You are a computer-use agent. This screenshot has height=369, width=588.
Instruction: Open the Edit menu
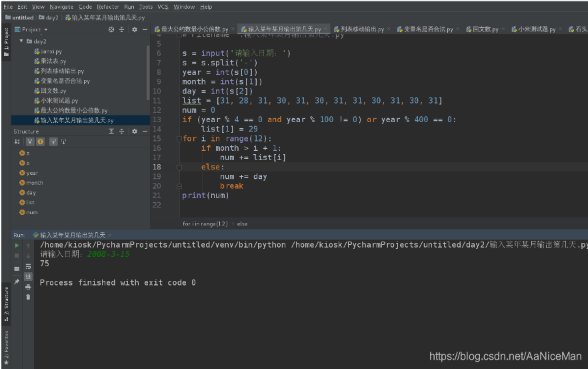[22, 7]
